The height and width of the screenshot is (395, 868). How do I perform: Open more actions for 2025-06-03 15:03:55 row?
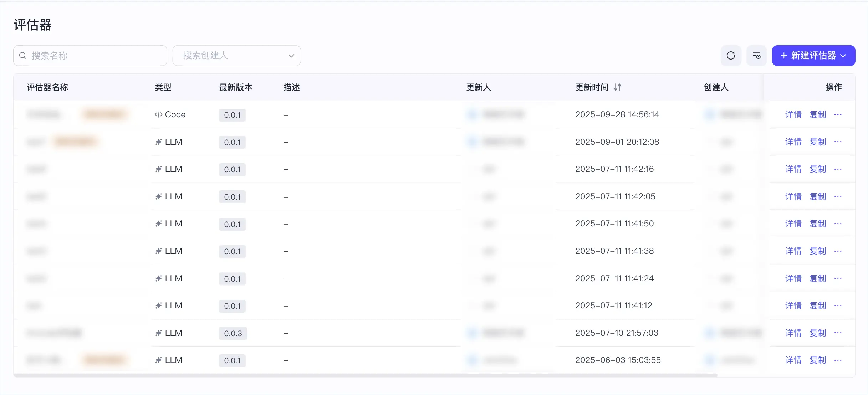click(838, 360)
